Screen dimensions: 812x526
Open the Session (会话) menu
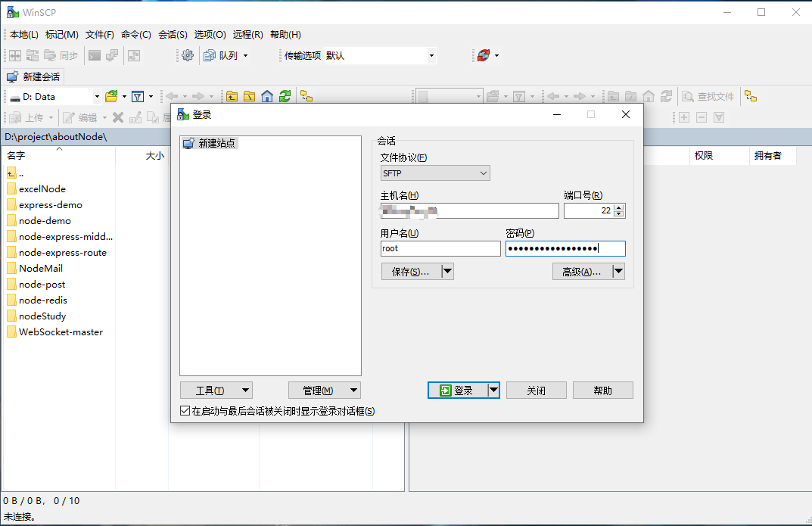coord(173,35)
